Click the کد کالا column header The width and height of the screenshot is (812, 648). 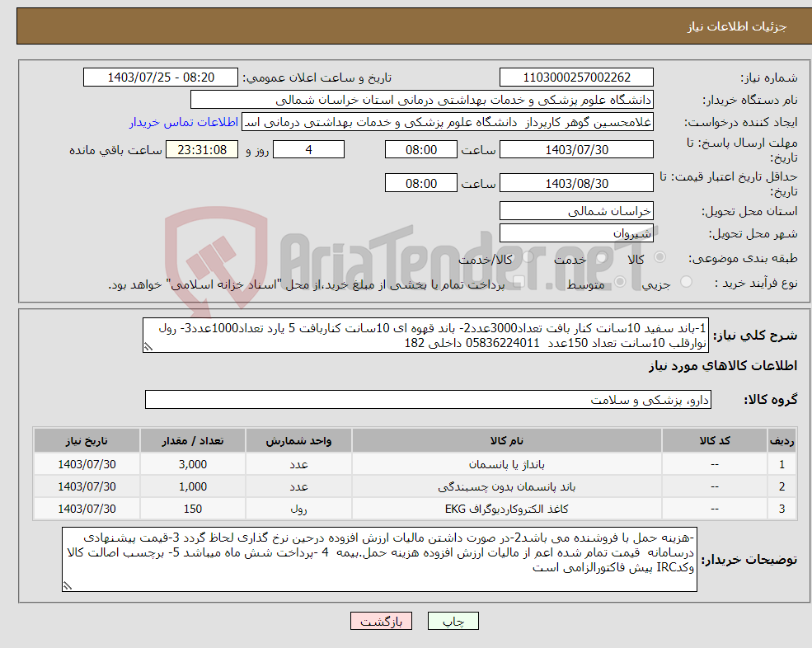715,441
